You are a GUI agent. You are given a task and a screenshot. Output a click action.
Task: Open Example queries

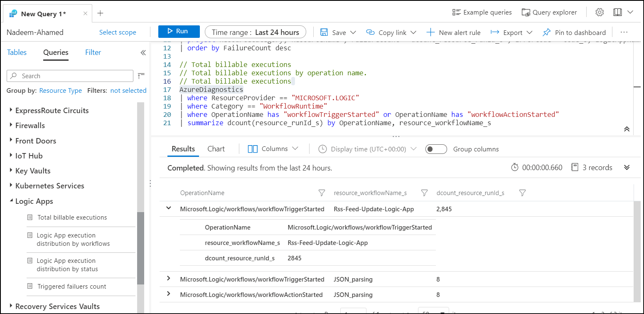[x=482, y=12]
